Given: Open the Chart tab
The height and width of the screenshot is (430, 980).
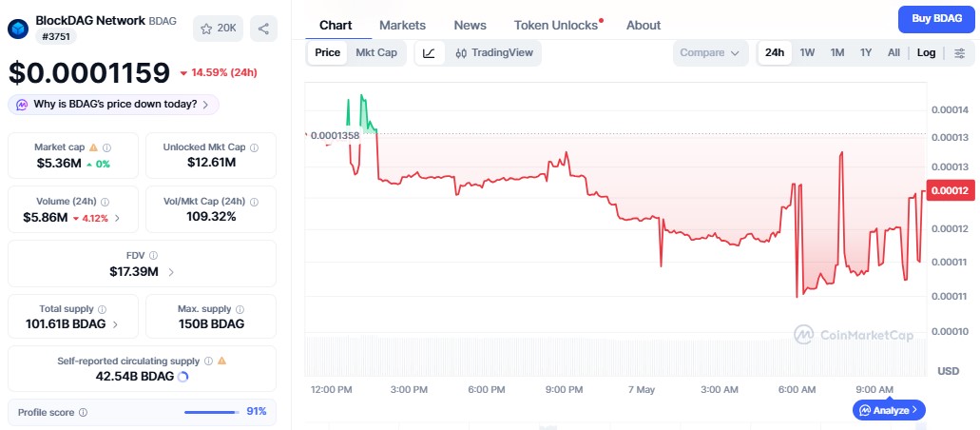Looking at the screenshot, I should click(x=336, y=26).
